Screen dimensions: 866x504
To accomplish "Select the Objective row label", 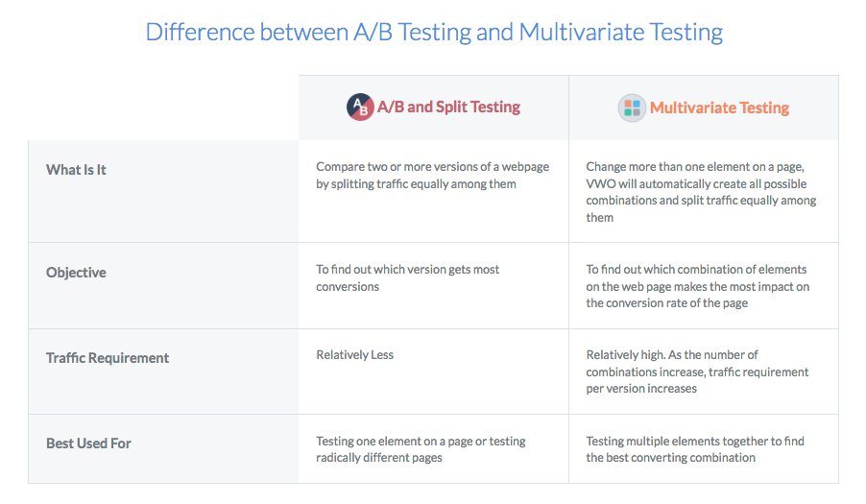I will tap(76, 273).
